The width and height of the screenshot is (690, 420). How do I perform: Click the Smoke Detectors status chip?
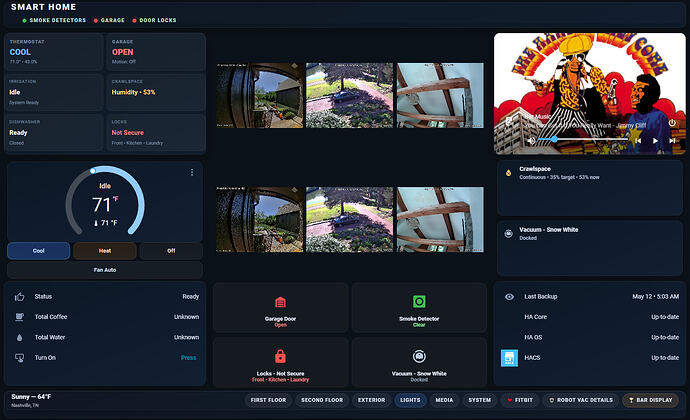coord(54,20)
